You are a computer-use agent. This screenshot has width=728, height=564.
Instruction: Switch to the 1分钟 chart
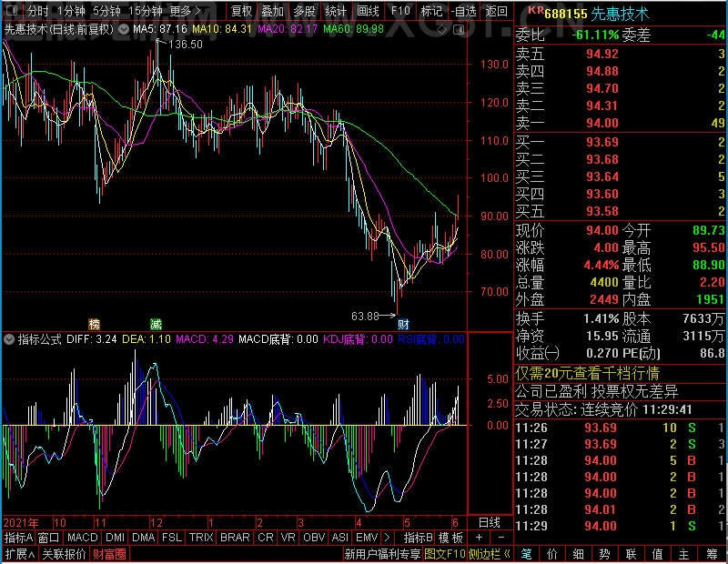pyautogui.click(x=71, y=10)
